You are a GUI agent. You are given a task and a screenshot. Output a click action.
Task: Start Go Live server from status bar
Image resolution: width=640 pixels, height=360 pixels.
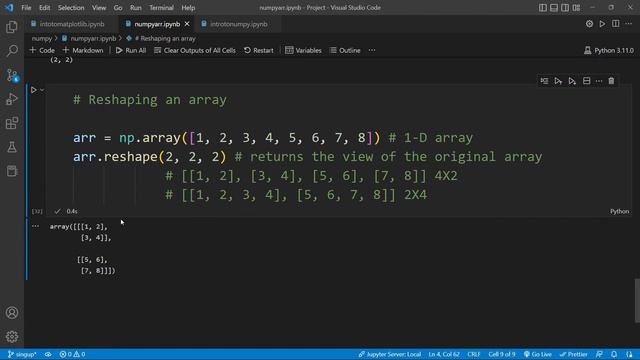(538, 354)
